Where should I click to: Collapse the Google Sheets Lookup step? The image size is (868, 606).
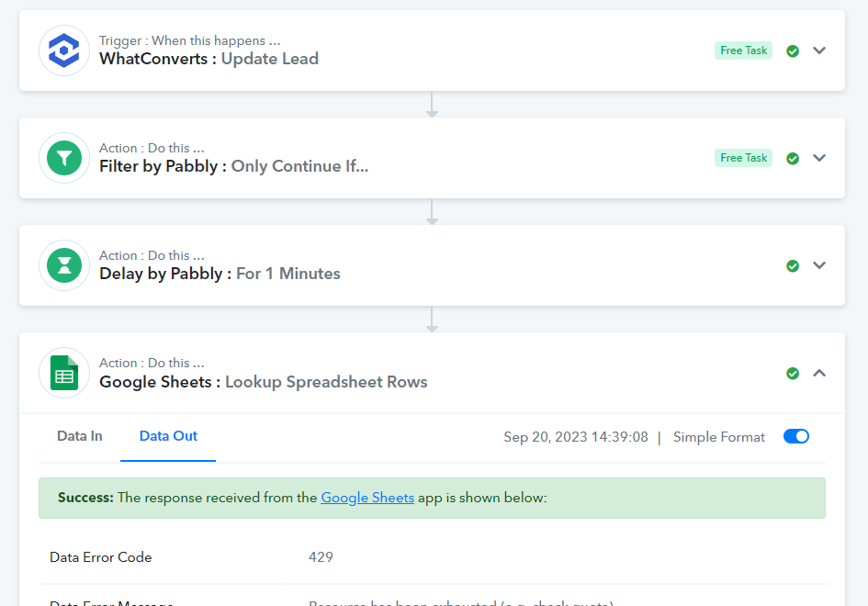point(819,373)
